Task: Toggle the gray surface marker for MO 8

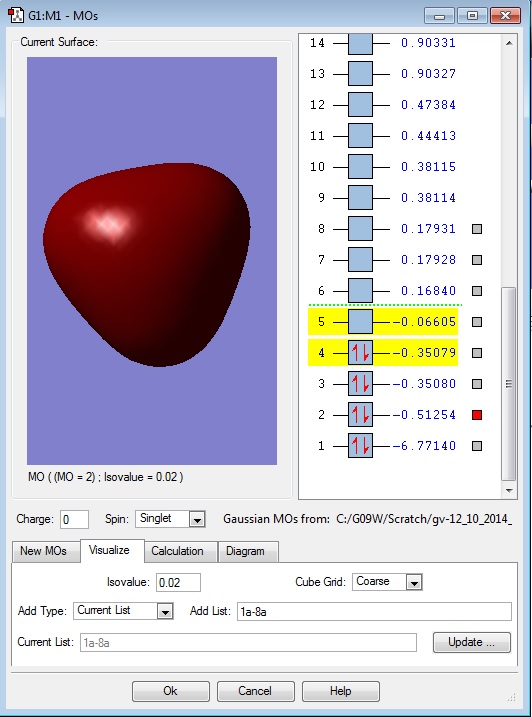Action: [x=477, y=229]
